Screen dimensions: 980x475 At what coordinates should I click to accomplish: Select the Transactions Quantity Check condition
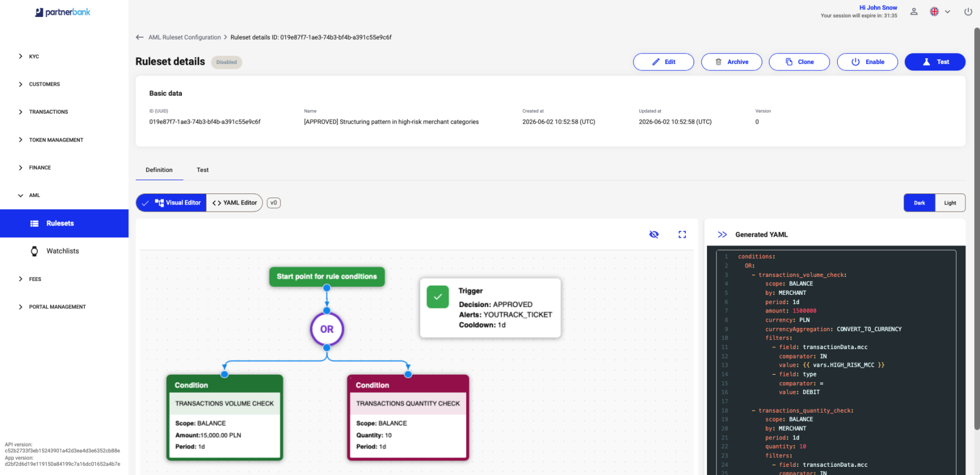click(x=408, y=417)
